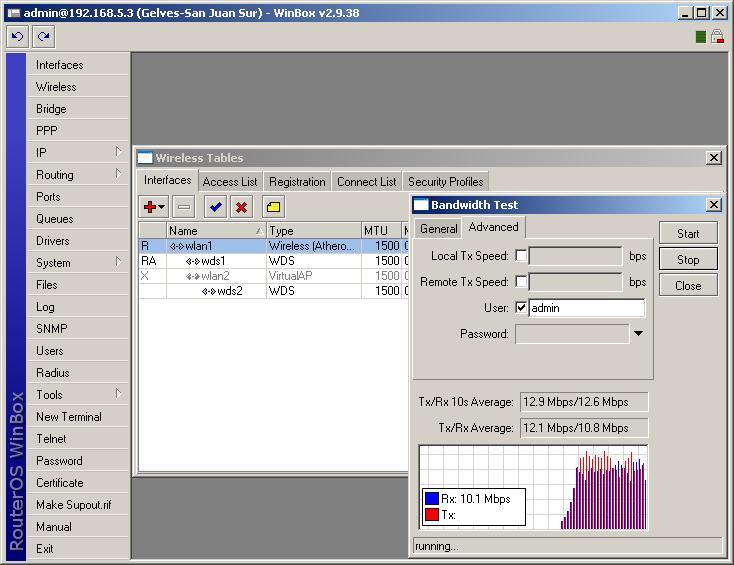Screen dimensions: 734x565
Task: Switch to the Interfaces tab
Action: (168, 180)
